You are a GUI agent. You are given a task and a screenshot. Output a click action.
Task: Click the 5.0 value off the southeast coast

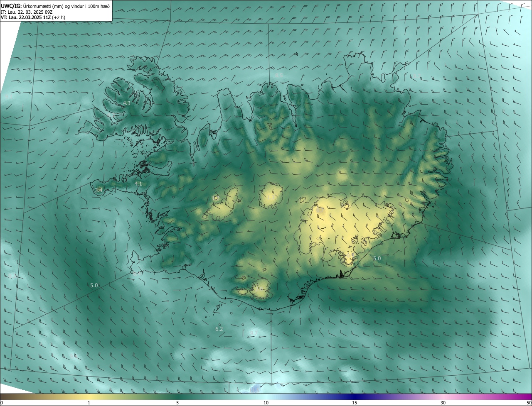pyautogui.click(x=377, y=258)
